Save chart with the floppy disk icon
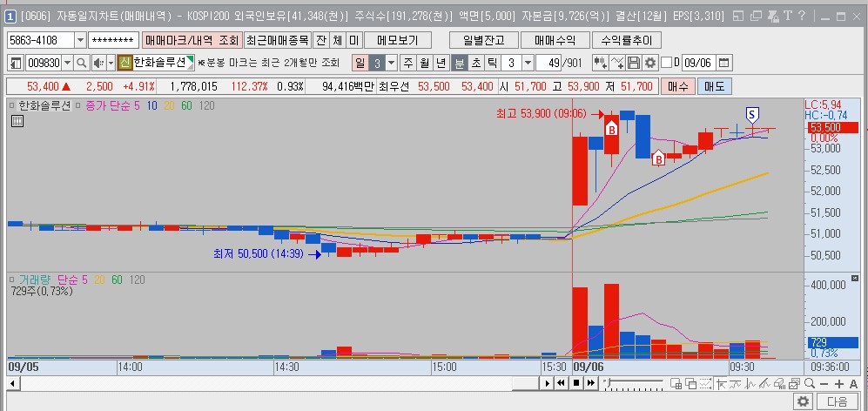This screenshot has height=411, width=868. click(633, 63)
